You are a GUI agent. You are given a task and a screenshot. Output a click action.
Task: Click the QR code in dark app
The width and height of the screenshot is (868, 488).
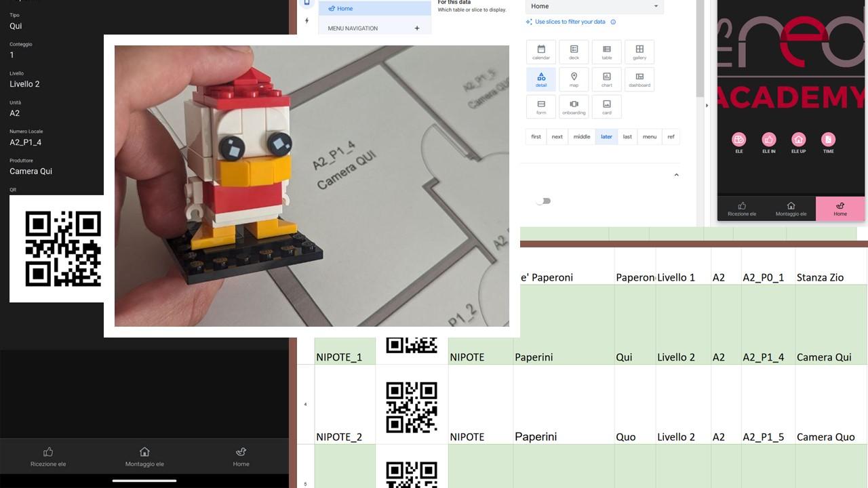pyautogui.click(x=63, y=249)
